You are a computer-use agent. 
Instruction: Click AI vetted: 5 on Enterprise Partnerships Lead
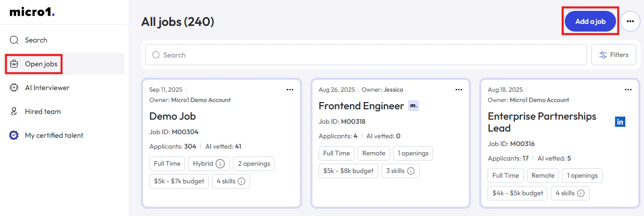tap(554, 159)
